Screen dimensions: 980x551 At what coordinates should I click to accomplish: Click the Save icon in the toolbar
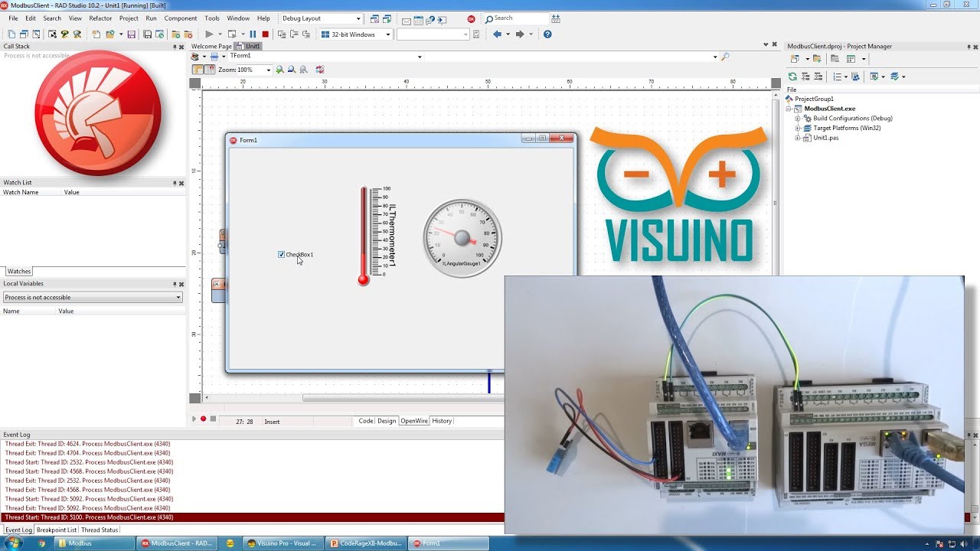132,34
